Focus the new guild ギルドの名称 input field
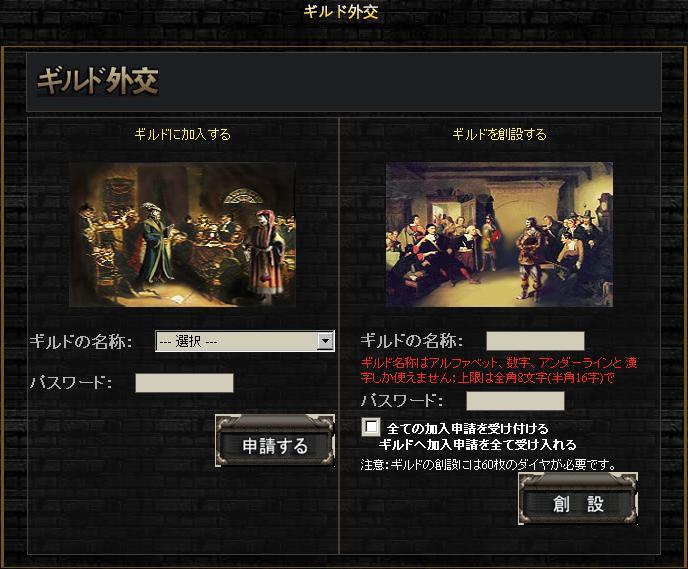This screenshot has width=688, height=569. pos(535,341)
